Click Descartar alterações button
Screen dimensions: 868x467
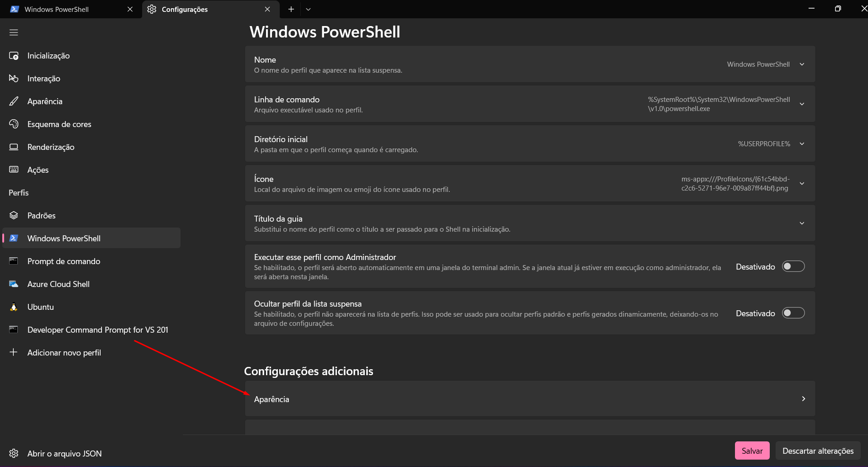coord(818,451)
